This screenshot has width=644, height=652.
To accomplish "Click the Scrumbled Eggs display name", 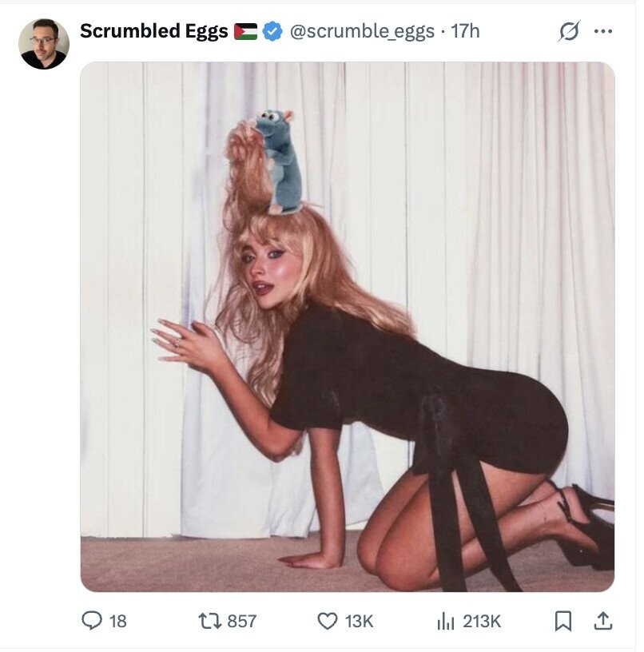I will coord(154,31).
